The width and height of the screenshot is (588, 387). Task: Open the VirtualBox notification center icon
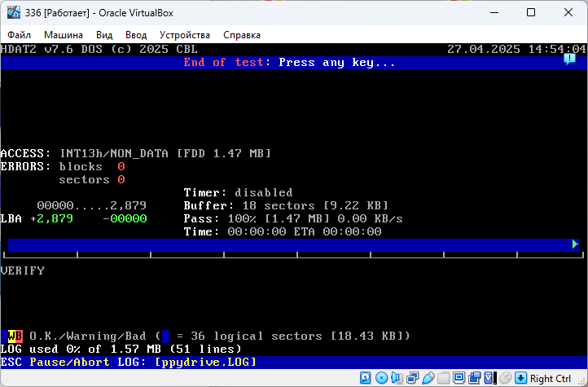tap(569, 59)
